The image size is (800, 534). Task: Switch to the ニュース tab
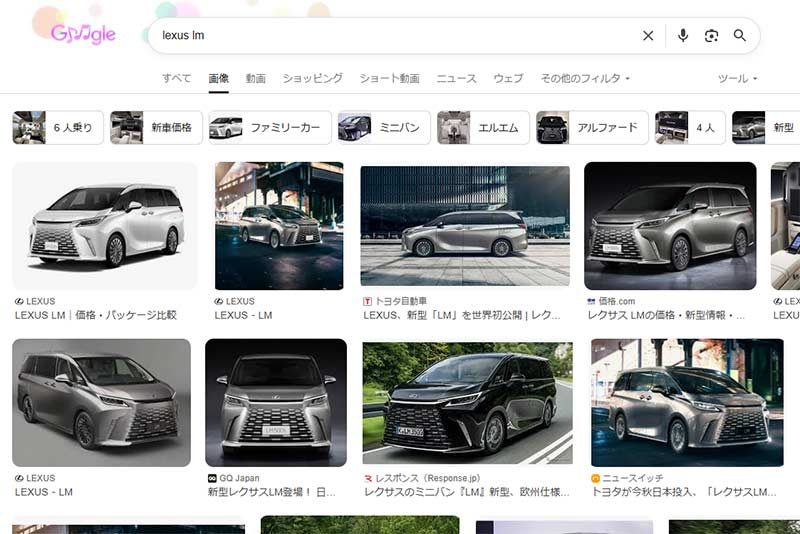(x=456, y=78)
